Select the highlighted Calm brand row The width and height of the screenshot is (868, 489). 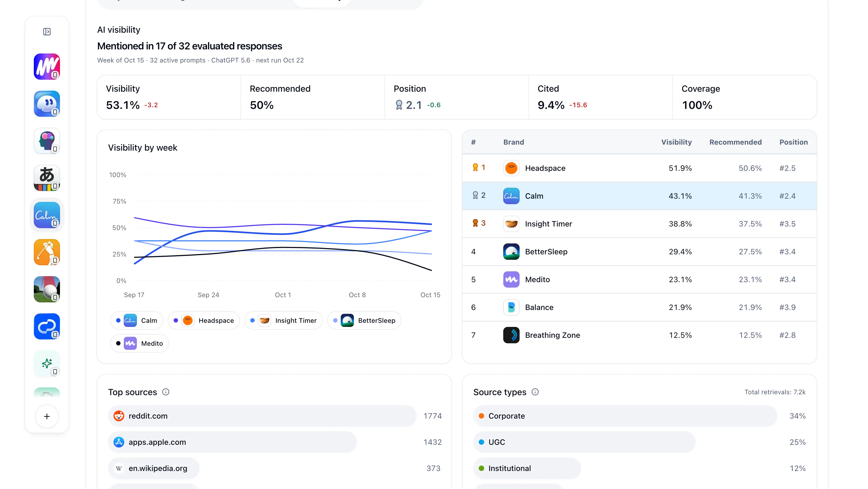[x=639, y=196]
